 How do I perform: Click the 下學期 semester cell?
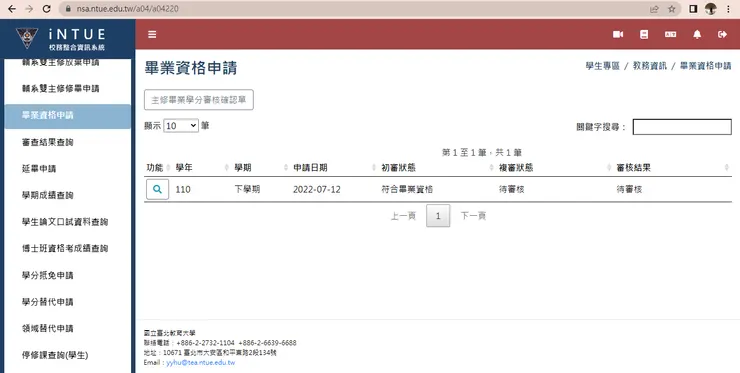(247, 189)
